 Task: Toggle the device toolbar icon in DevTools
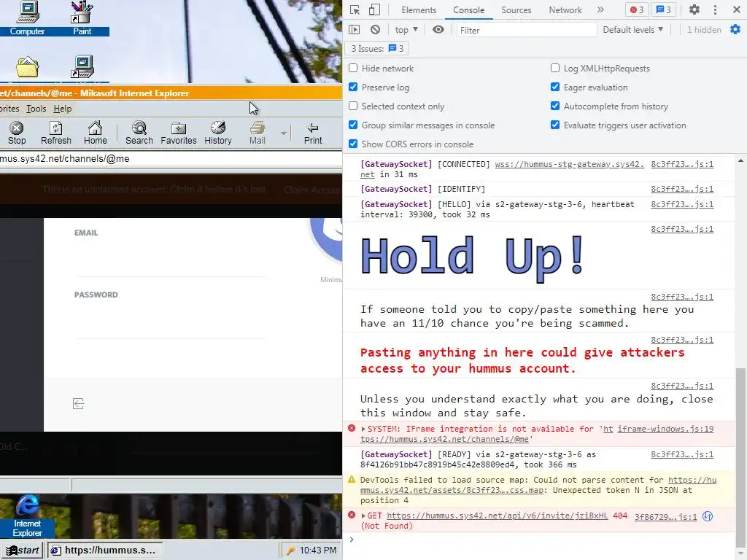click(374, 10)
